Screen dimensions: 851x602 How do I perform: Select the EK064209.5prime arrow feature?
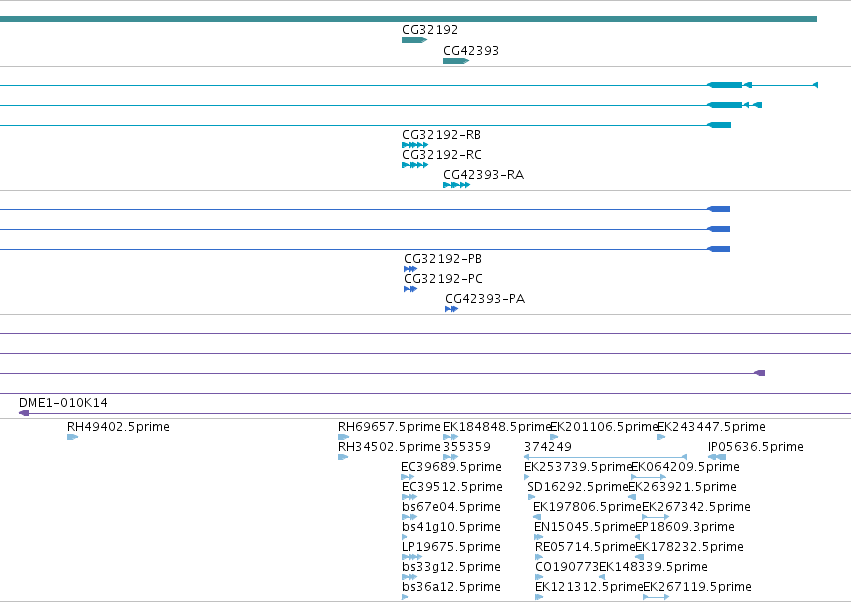pos(649,477)
